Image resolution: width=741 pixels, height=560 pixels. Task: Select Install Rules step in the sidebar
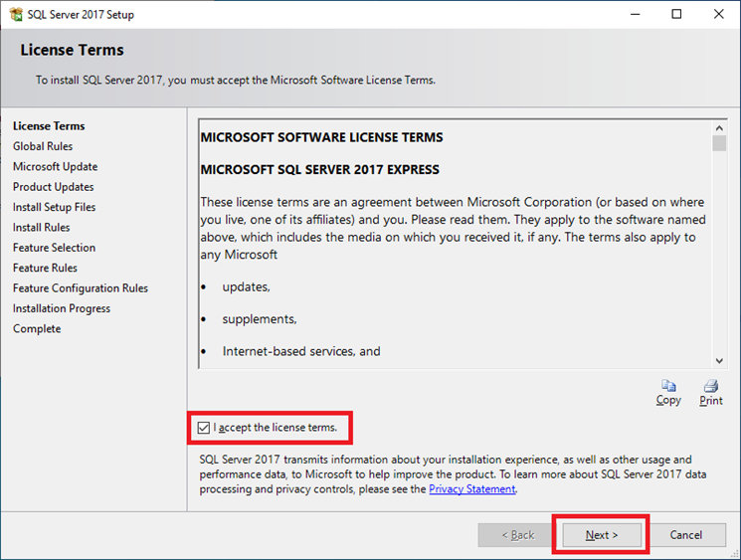point(41,228)
